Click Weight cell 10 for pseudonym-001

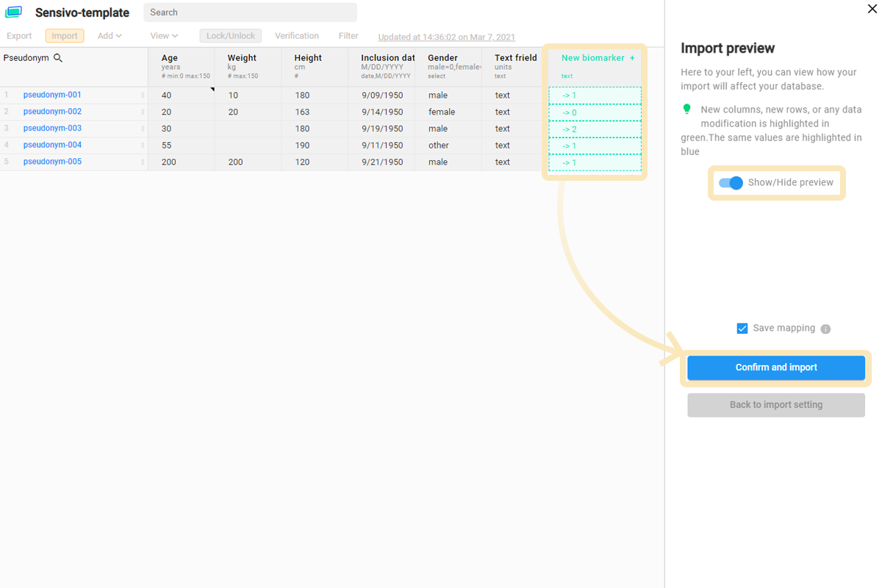tap(248, 96)
